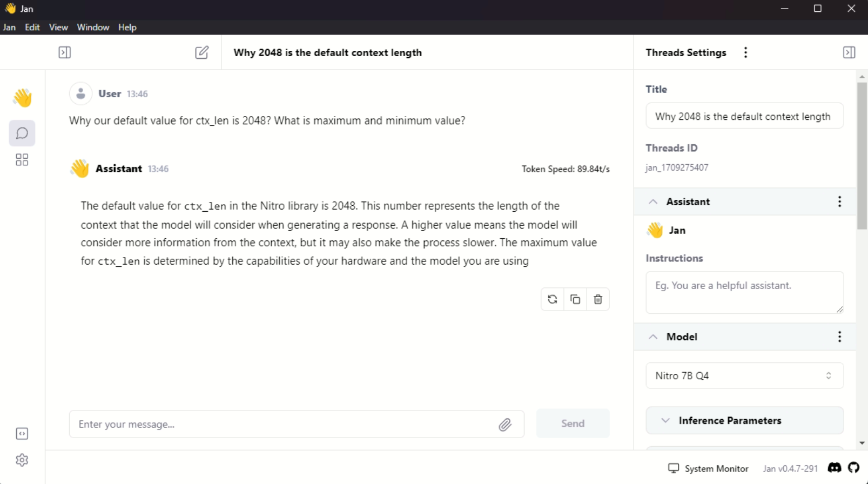Collapse the Assistant section
Image resolution: width=868 pixels, height=484 pixels.
coord(653,201)
